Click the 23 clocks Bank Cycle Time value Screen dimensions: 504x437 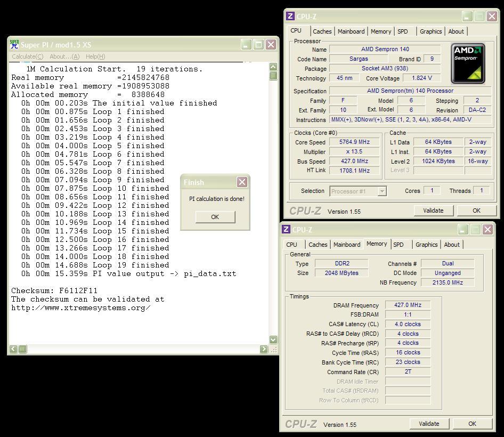coord(408,362)
